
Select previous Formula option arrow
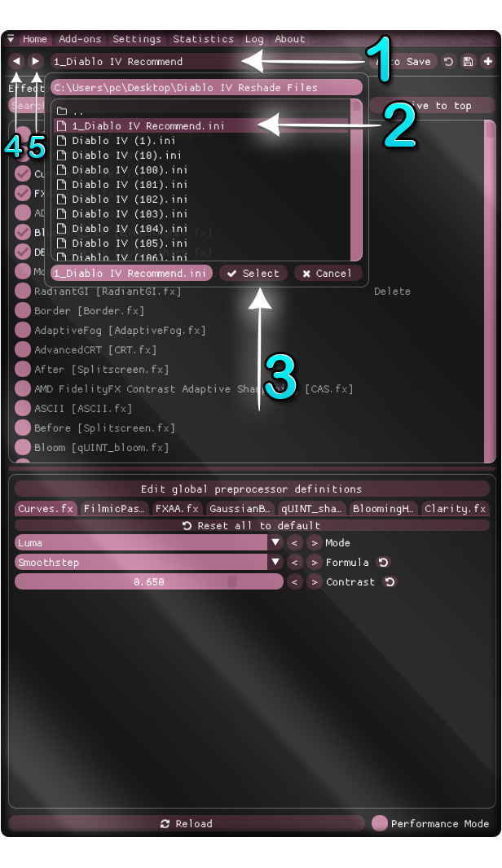(295, 563)
